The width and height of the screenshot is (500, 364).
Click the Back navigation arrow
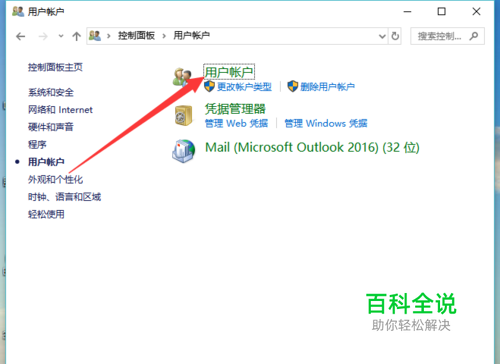[21, 36]
